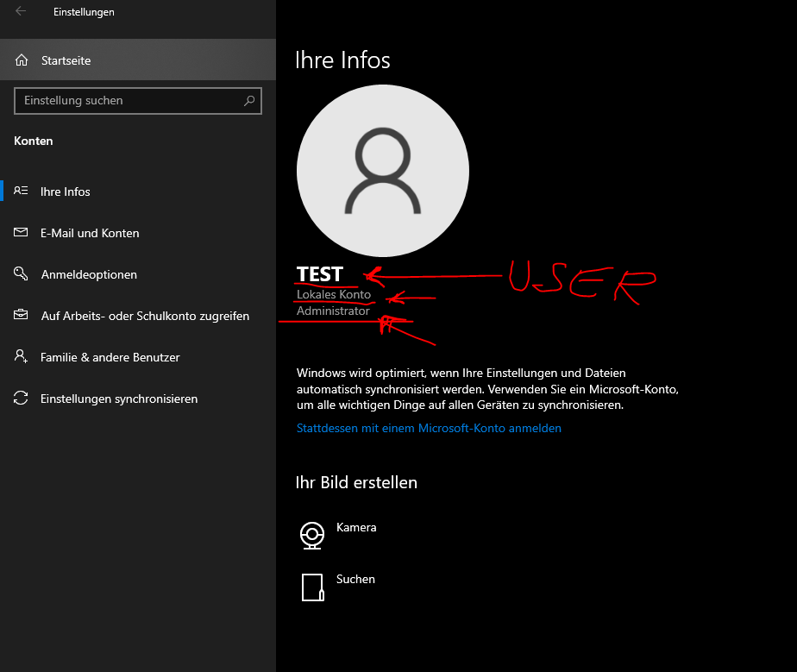Open Einstellungen synchronisieren

(x=138, y=399)
